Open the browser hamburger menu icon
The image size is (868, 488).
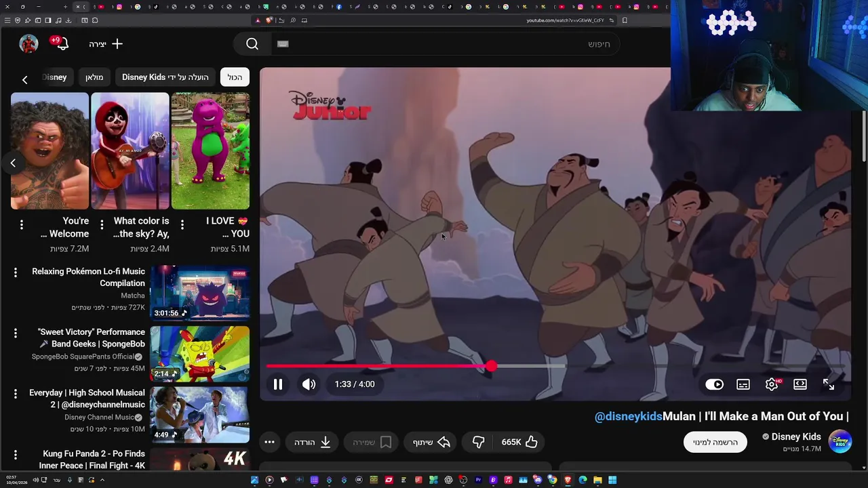coord(7,20)
